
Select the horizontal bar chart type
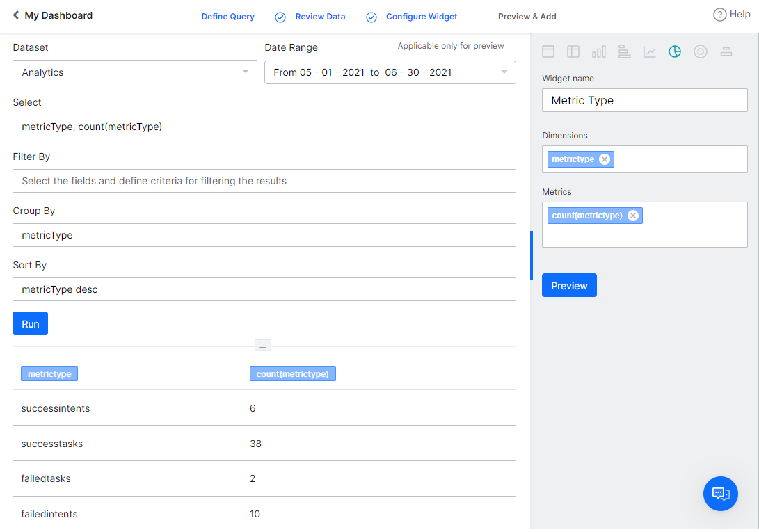[624, 51]
